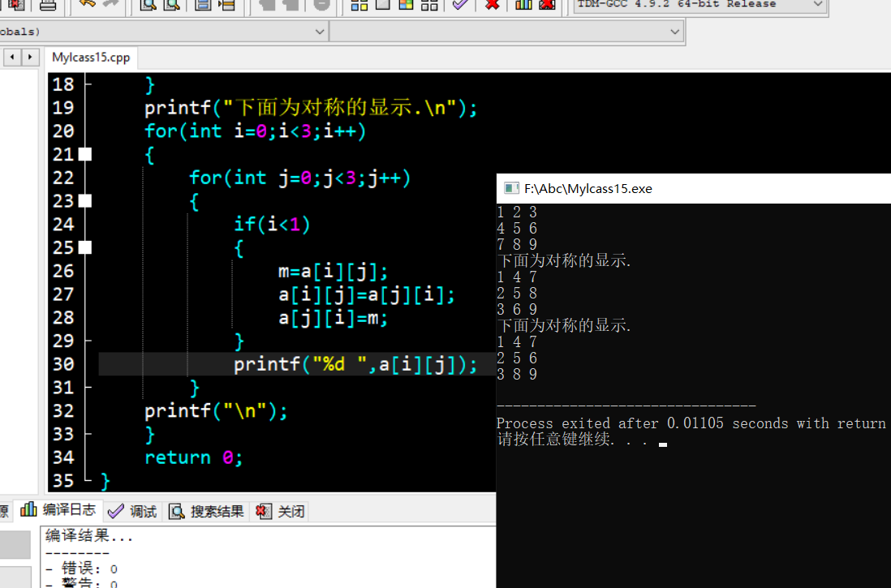Click the code line a[i][j]=a[j][i];
The width and height of the screenshot is (891, 588).
pos(367,294)
